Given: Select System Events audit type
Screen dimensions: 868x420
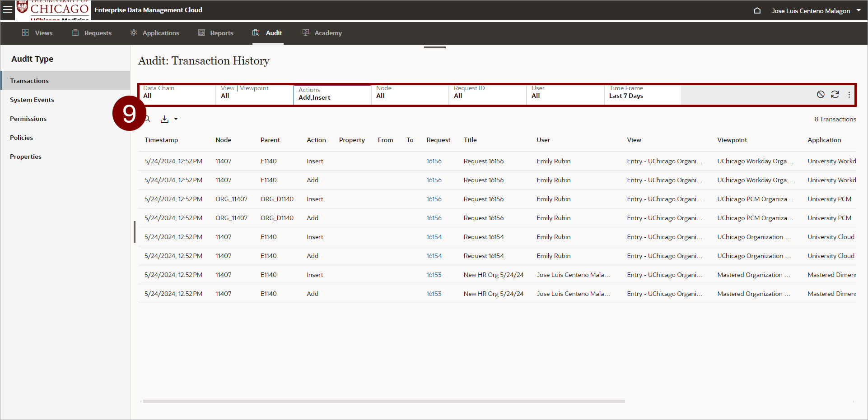Looking at the screenshot, I should [x=32, y=100].
